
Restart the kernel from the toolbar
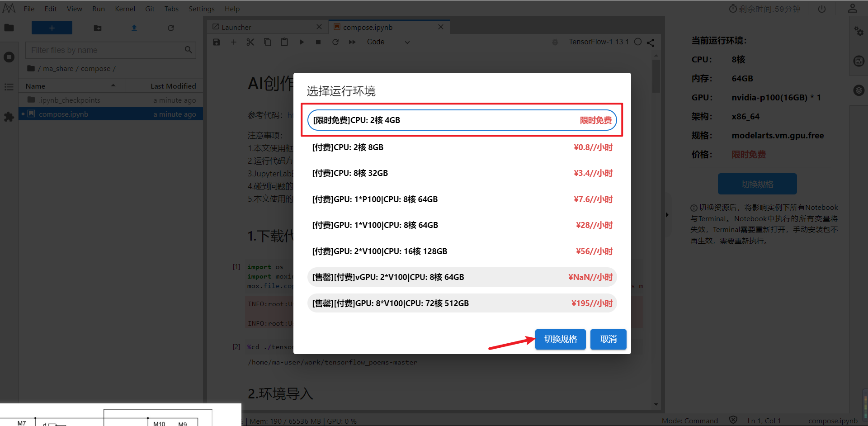[335, 42]
